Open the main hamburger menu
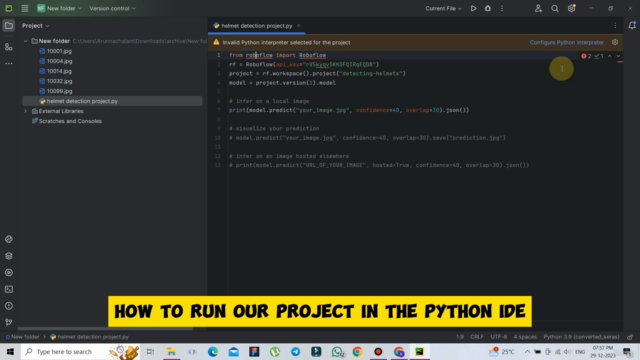640x360 pixels. (24, 8)
